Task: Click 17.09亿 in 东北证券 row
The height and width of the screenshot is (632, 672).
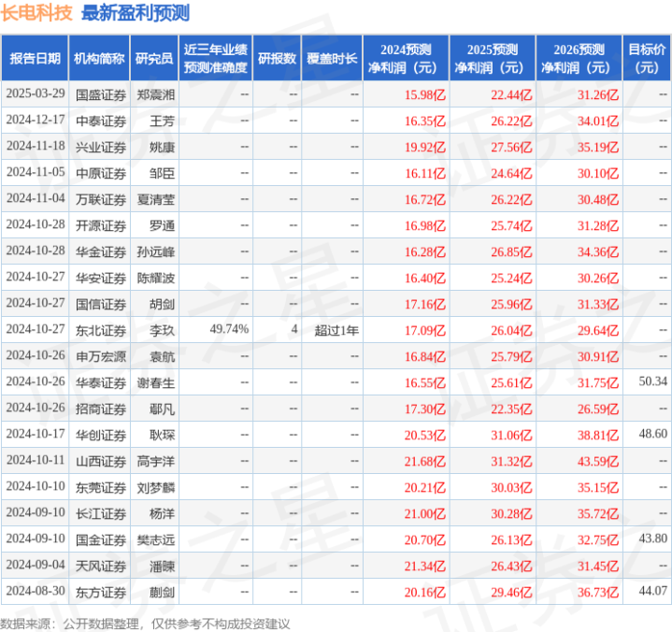Action: [425, 331]
